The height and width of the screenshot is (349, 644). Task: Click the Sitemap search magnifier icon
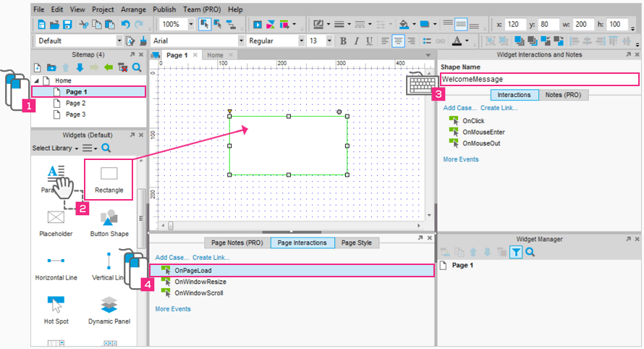[136, 67]
